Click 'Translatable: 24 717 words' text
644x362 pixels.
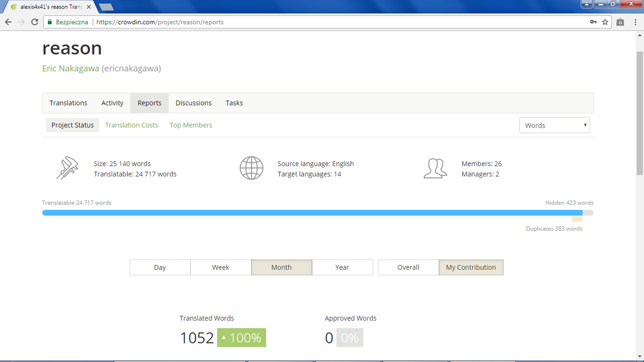[135, 174]
